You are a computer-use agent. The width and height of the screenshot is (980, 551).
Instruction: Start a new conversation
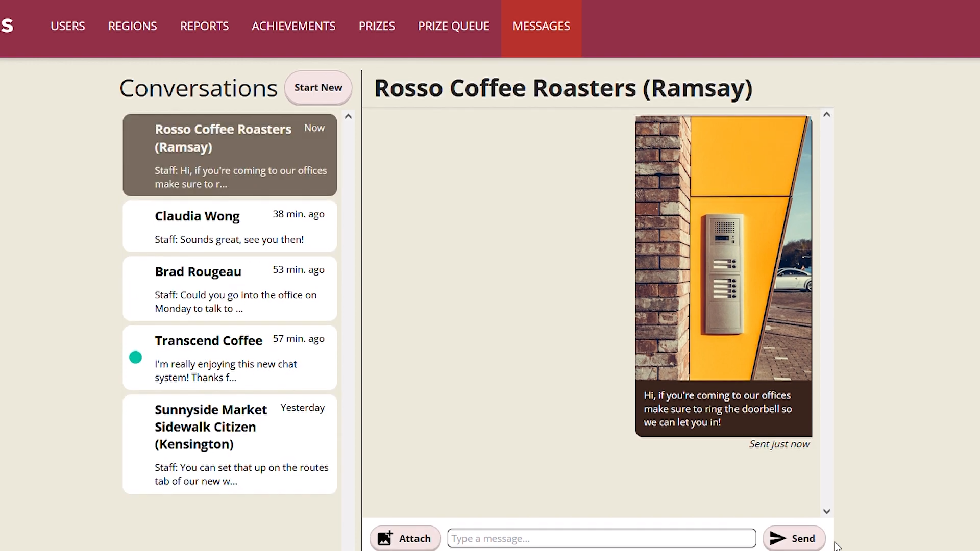click(x=318, y=88)
